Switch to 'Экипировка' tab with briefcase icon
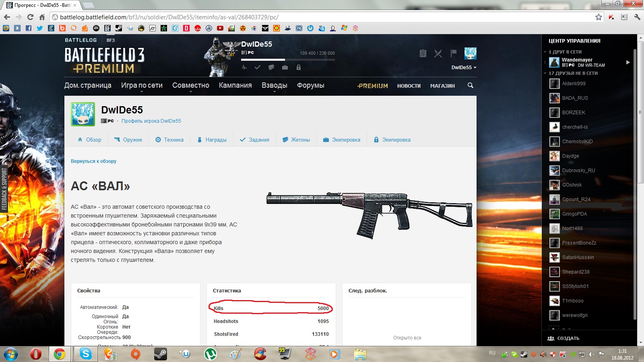Viewport: 644px width, 362px height. coord(342,140)
